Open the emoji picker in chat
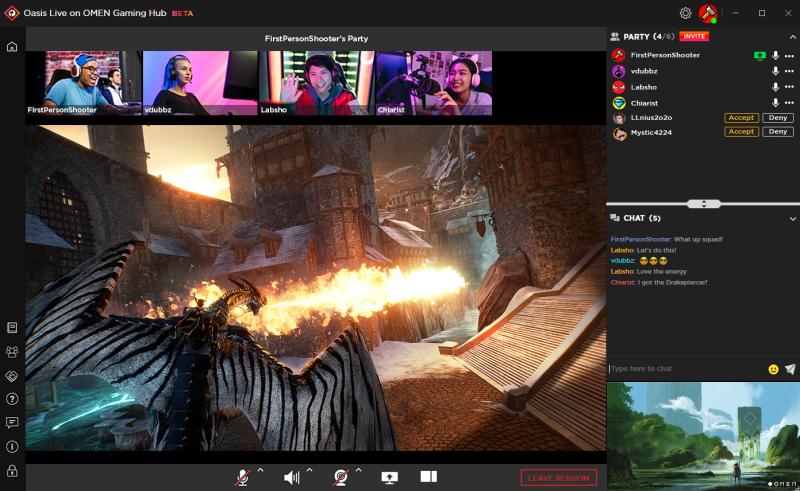Viewport: 800px width, 491px height. (x=773, y=369)
